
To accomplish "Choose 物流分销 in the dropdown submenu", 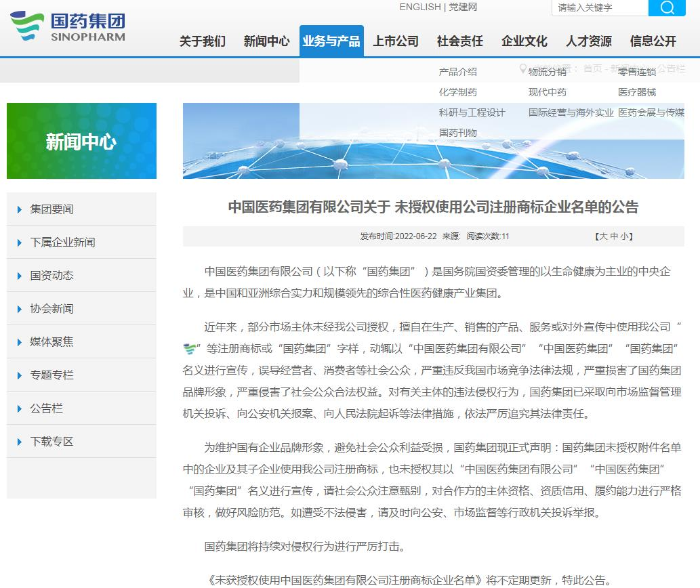I will click(548, 72).
